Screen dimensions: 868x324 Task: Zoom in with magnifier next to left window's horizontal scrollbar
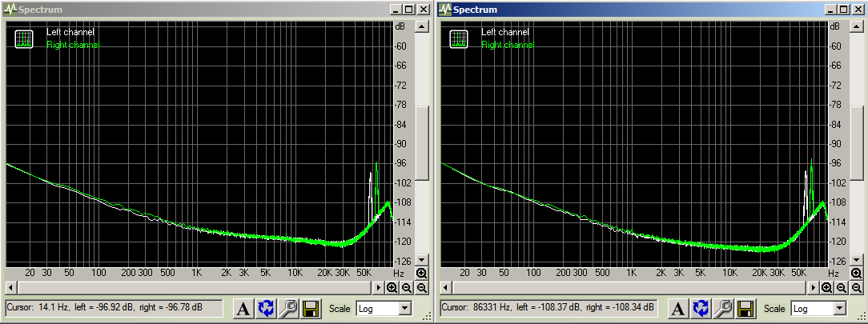pyautogui.click(x=392, y=287)
